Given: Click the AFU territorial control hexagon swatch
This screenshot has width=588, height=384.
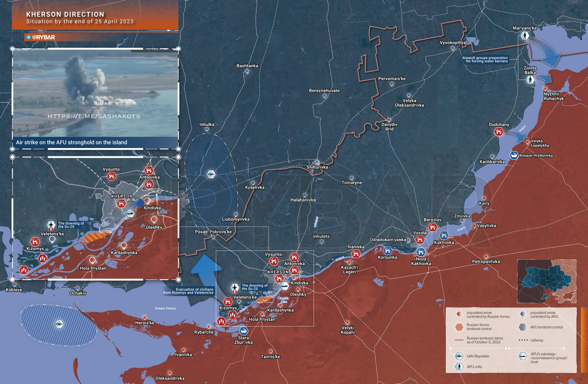Looking at the screenshot, I should click(x=523, y=327).
